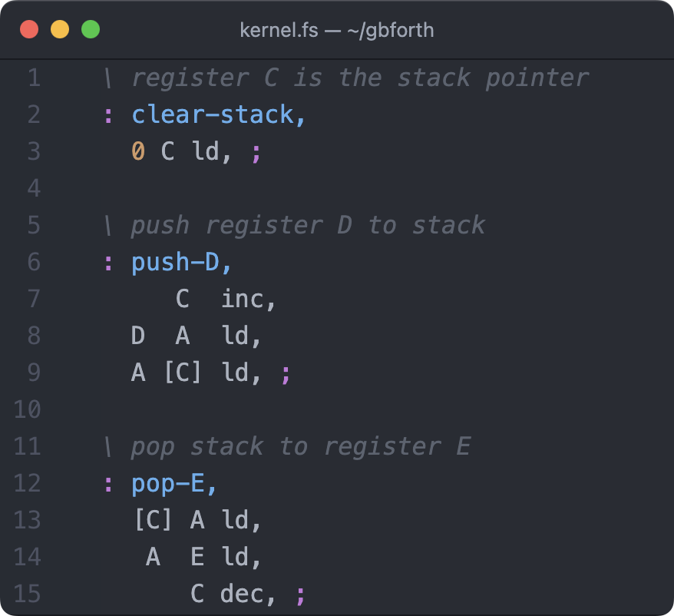The height and width of the screenshot is (616, 674).
Task: Place cursor on the clear-stack, definition name
Action: 219,114
